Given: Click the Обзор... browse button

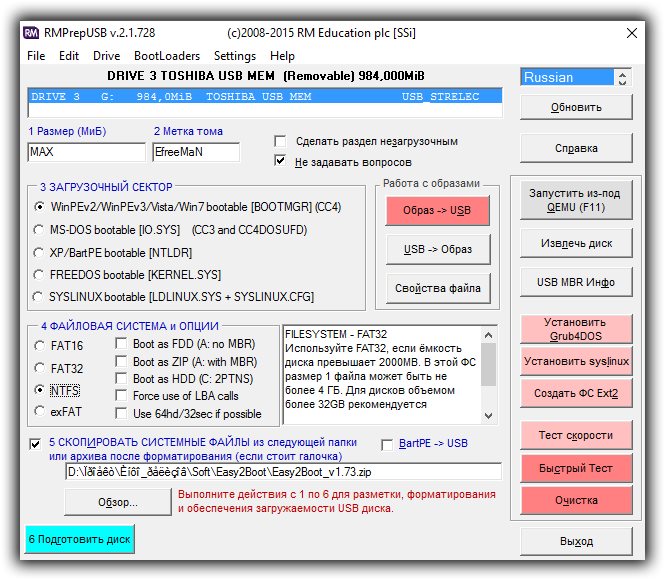Looking at the screenshot, I should click(118, 502).
